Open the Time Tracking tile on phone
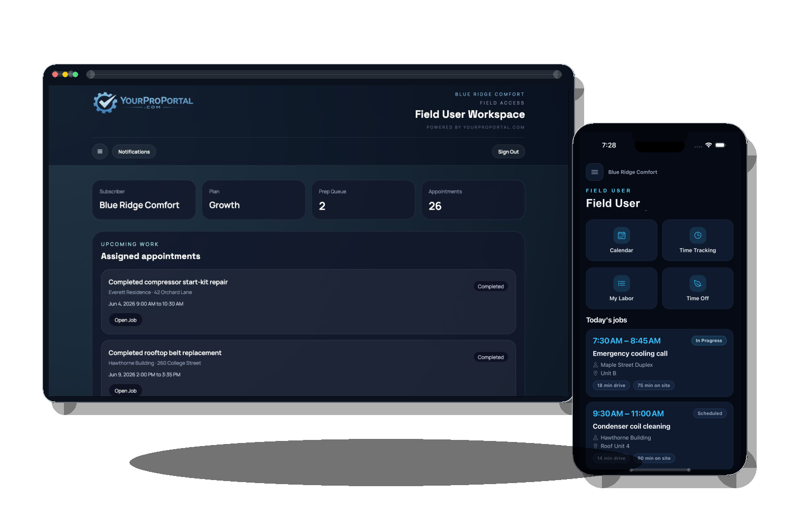Screen dimensions: 812x508 698,240
